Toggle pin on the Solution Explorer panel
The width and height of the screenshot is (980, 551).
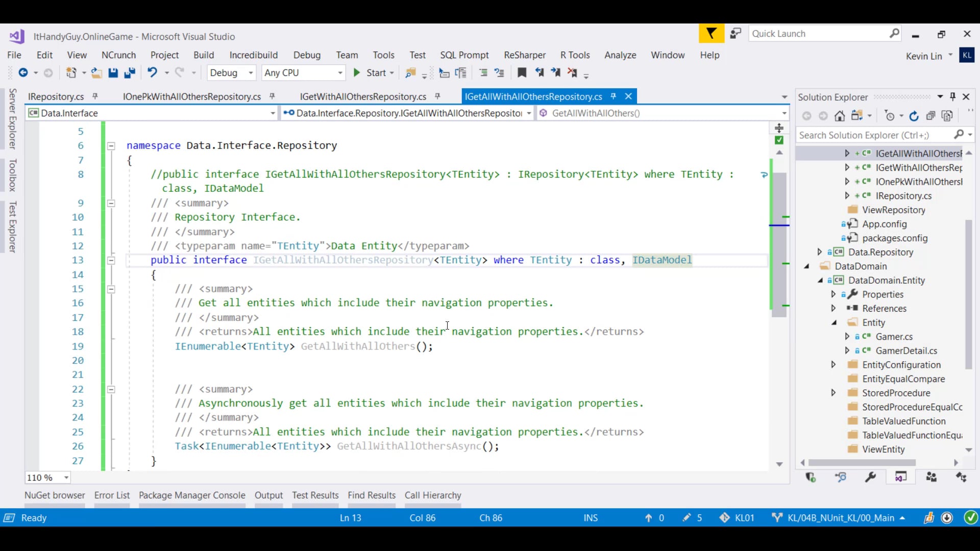pos(953,96)
